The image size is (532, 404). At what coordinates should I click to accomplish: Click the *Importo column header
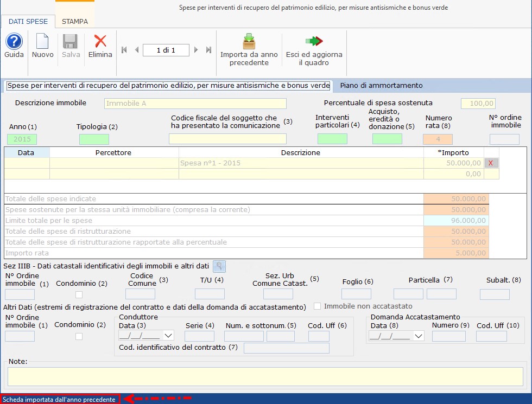(454, 152)
